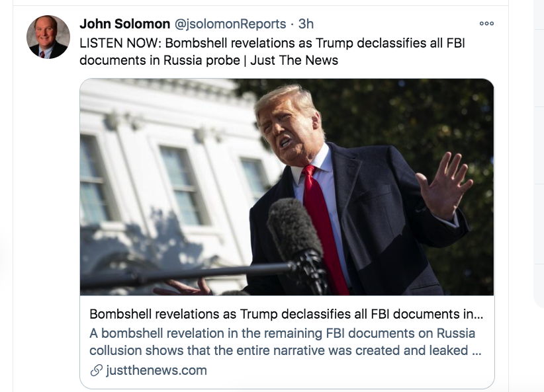Open the Trump photo preview image
Viewport: 544px width, 392px height.
point(287,187)
